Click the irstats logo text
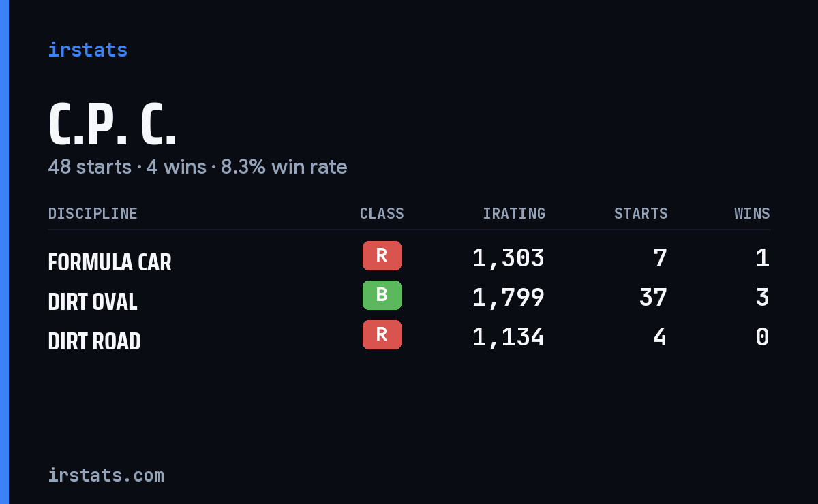This screenshot has height=504, width=818. [x=87, y=50]
